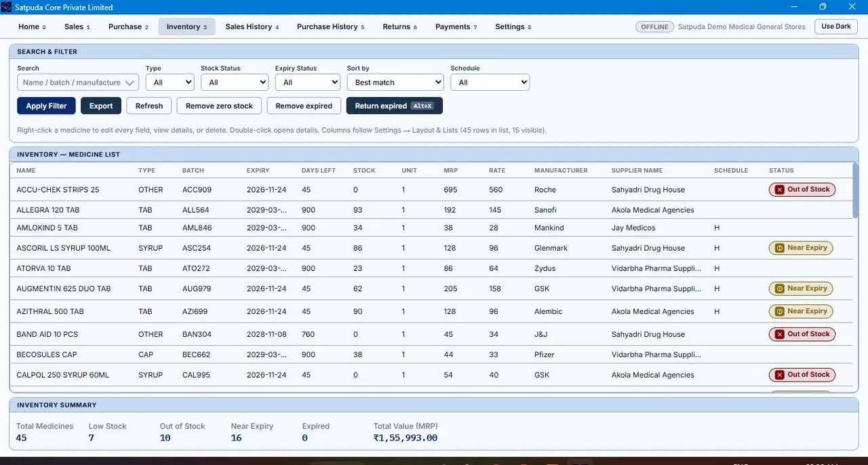868x465 pixels.
Task: Click Near Expiry badge for AUGMENTIN 625
Action: (x=801, y=289)
